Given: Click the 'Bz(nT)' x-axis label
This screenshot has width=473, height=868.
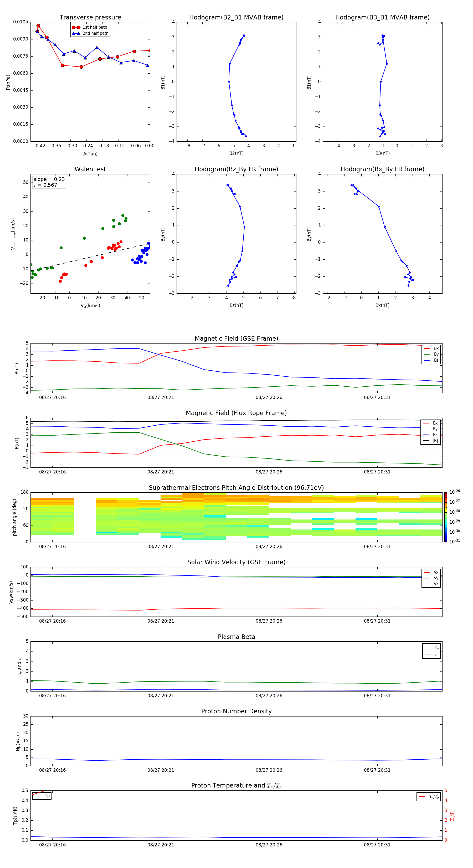Looking at the screenshot, I should click(x=236, y=305).
